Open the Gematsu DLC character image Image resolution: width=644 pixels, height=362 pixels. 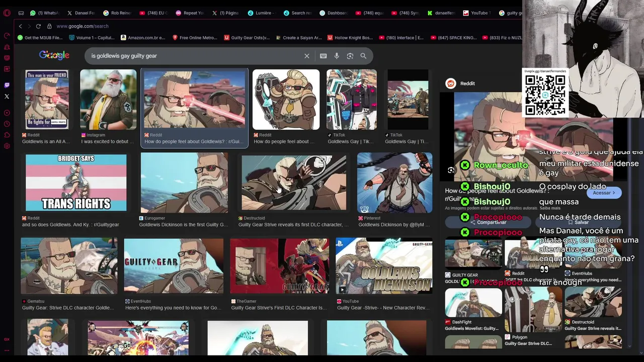point(69,265)
